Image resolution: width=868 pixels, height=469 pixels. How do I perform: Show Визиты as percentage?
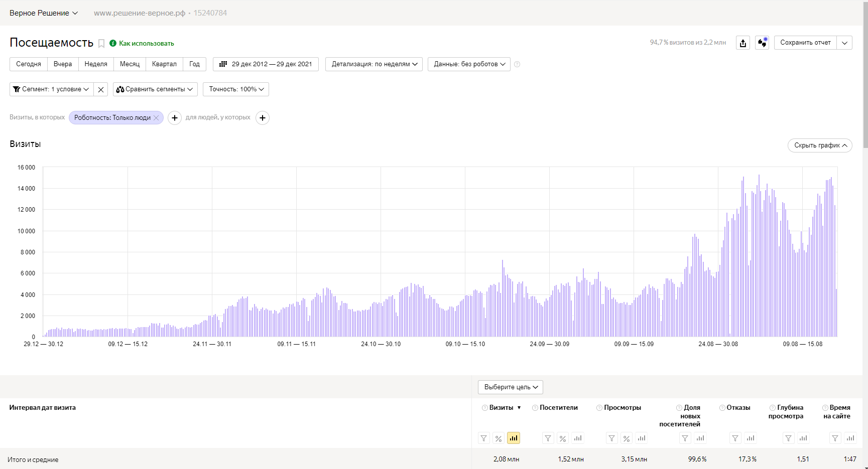pyautogui.click(x=498, y=438)
